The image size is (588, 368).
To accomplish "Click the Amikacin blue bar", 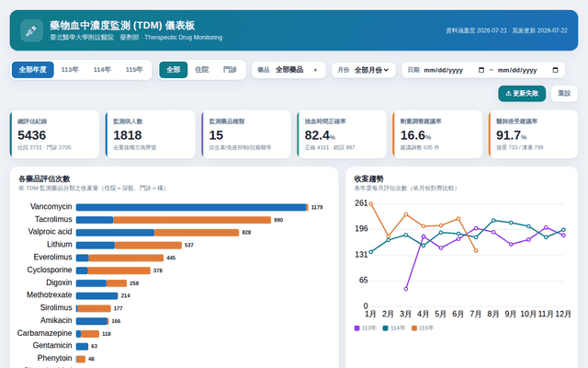I will tap(92, 321).
